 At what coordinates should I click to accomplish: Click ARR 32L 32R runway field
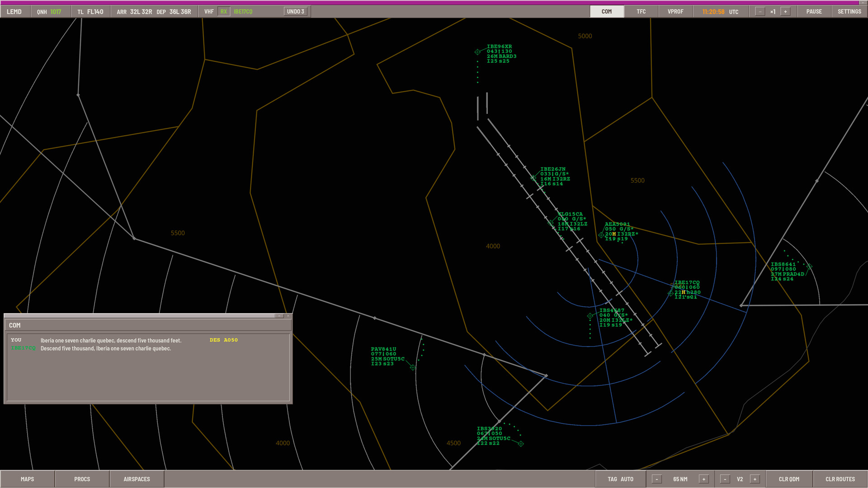pyautogui.click(x=134, y=12)
